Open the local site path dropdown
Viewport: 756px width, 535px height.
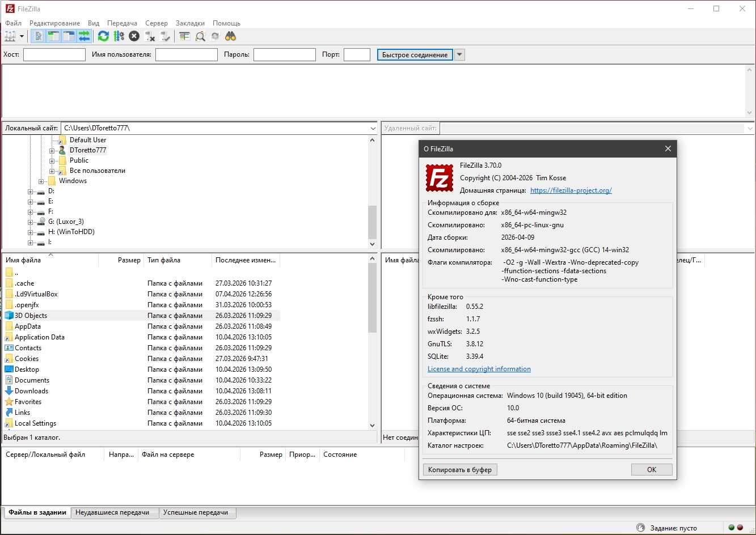click(x=372, y=129)
